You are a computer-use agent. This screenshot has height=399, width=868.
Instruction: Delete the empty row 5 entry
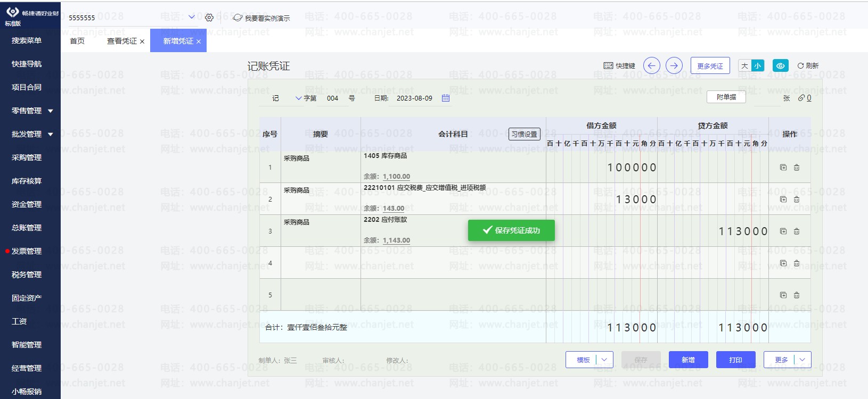pyautogui.click(x=797, y=295)
